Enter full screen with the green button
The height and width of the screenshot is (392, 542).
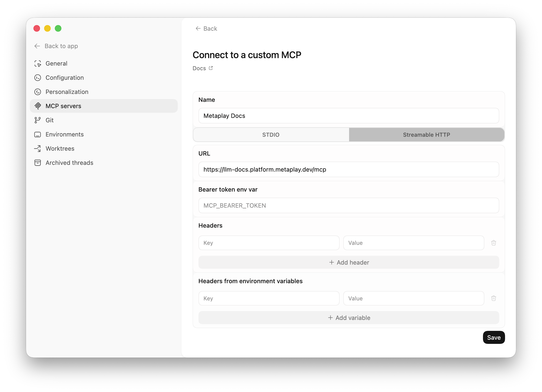(58, 28)
